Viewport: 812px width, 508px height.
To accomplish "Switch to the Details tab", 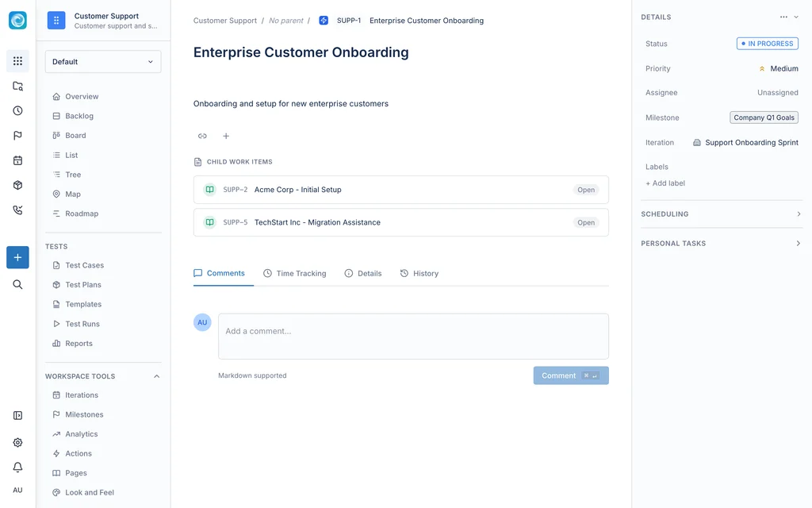I will 363,273.
